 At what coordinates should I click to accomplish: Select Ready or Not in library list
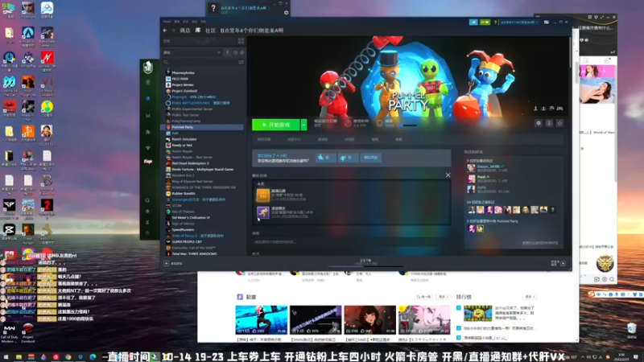point(182,146)
